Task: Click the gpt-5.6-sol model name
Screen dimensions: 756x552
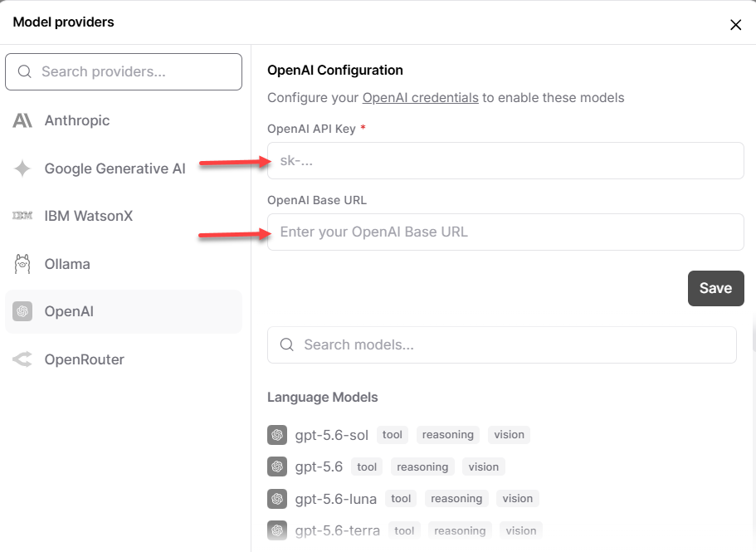Action: (x=332, y=435)
